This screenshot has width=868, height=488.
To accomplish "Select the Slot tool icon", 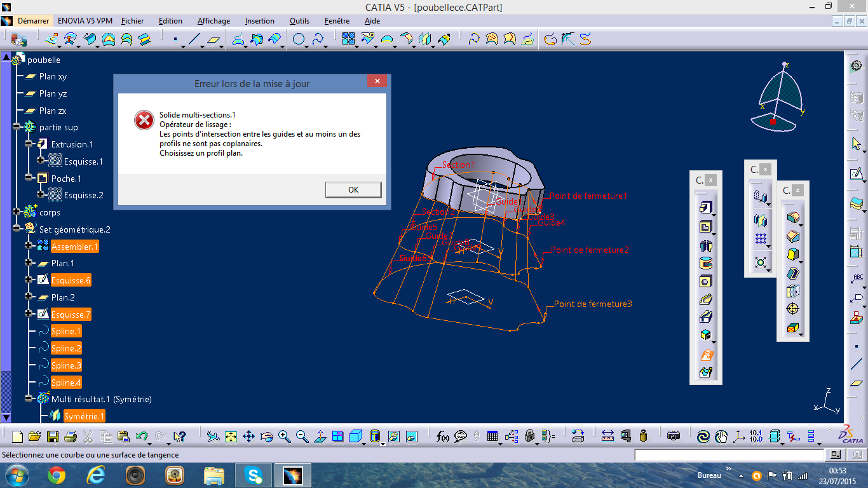I will coord(705,318).
